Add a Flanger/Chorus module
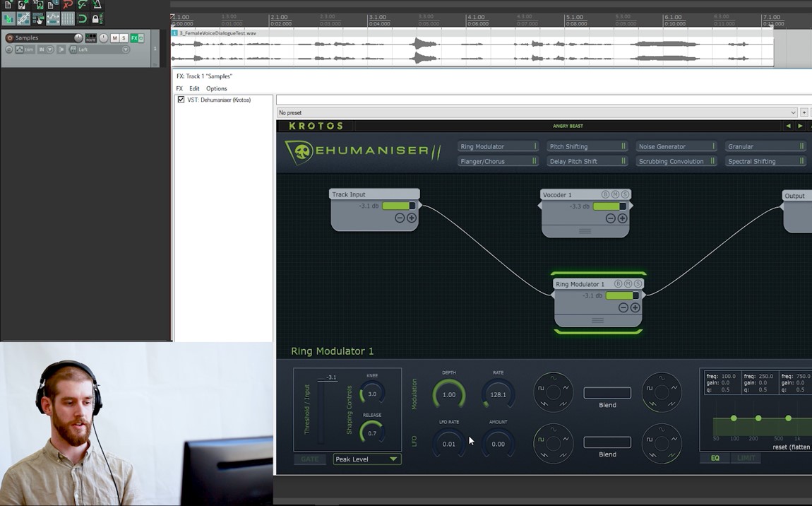The image size is (812, 506). pos(498,161)
